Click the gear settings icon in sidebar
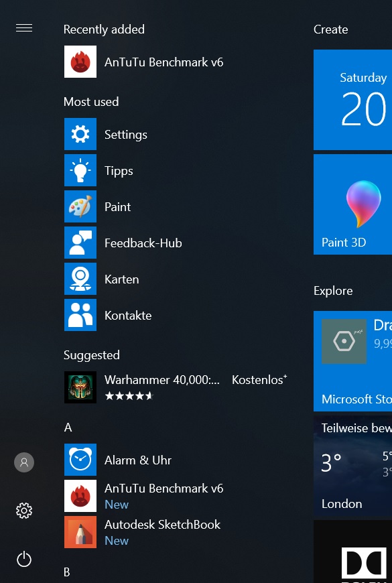This screenshot has height=583, width=392. 24,511
